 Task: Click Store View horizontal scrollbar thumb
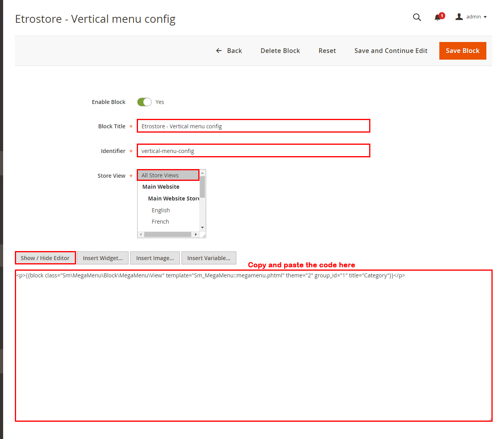168,235
